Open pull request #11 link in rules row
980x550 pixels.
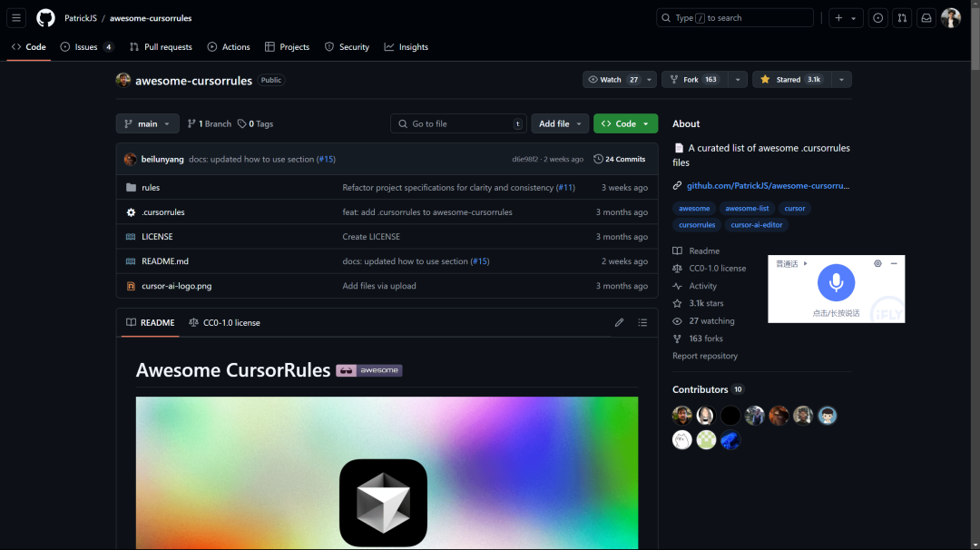[x=565, y=188]
